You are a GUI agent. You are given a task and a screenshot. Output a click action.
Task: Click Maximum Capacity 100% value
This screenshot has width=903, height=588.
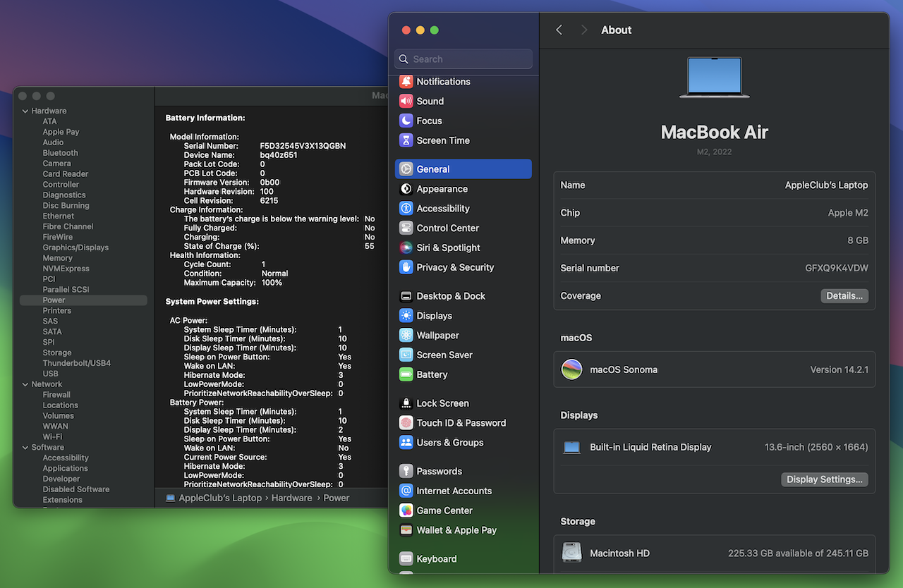pyautogui.click(x=272, y=283)
